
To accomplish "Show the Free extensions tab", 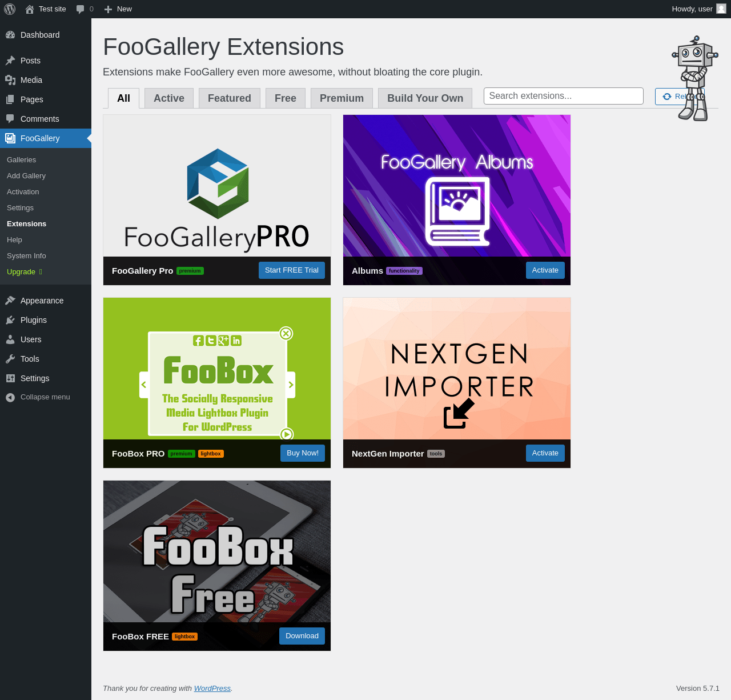I will click(286, 98).
